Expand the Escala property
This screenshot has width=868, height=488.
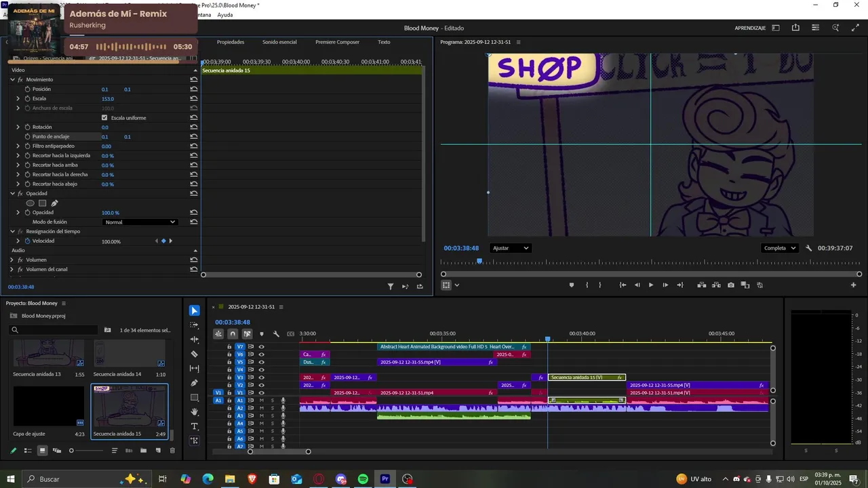[18, 98]
